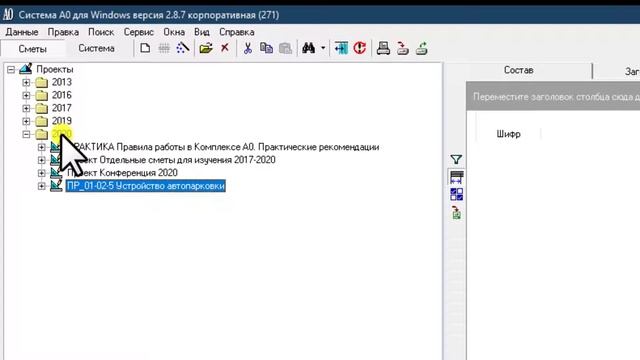The width and height of the screenshot is (640, 360).
Task: Click the column width fit icon
Action: click(456, 178)
